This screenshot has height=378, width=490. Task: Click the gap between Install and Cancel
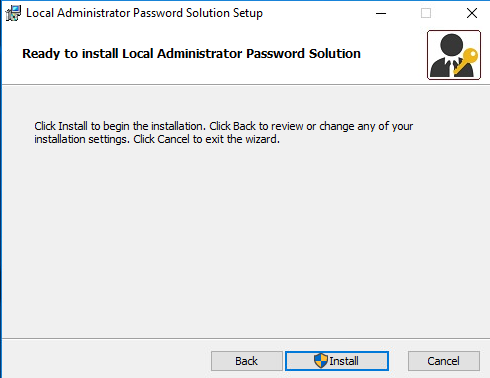tap(398, 361)
